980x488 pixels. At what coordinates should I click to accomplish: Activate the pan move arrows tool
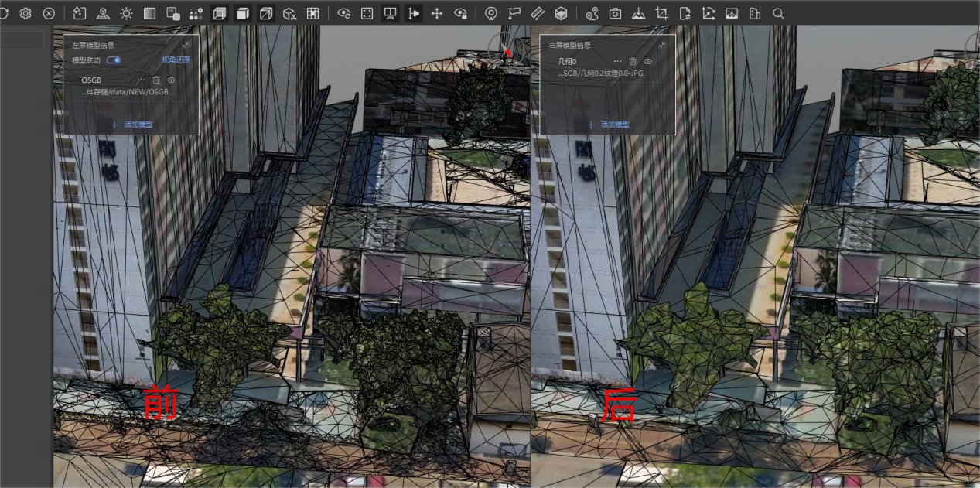click(436, 13)
